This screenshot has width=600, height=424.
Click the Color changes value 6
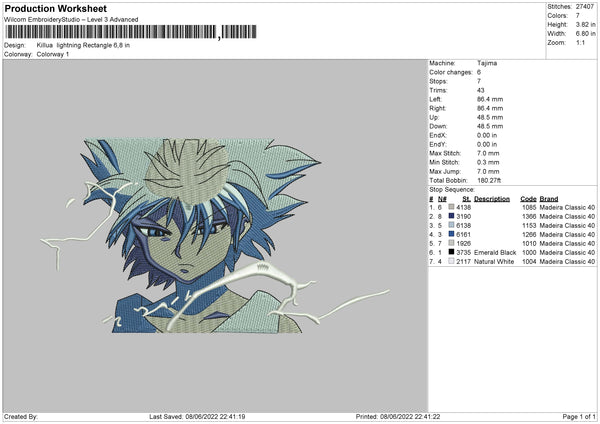[x=479, y=72]
